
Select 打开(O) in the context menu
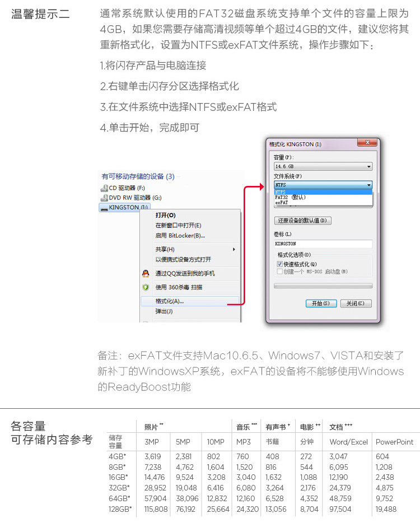coord(165,215)
